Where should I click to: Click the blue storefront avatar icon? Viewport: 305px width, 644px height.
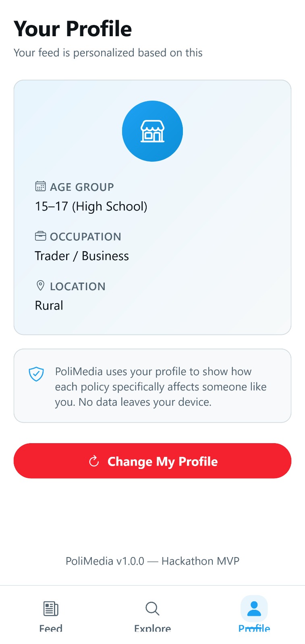152,131
